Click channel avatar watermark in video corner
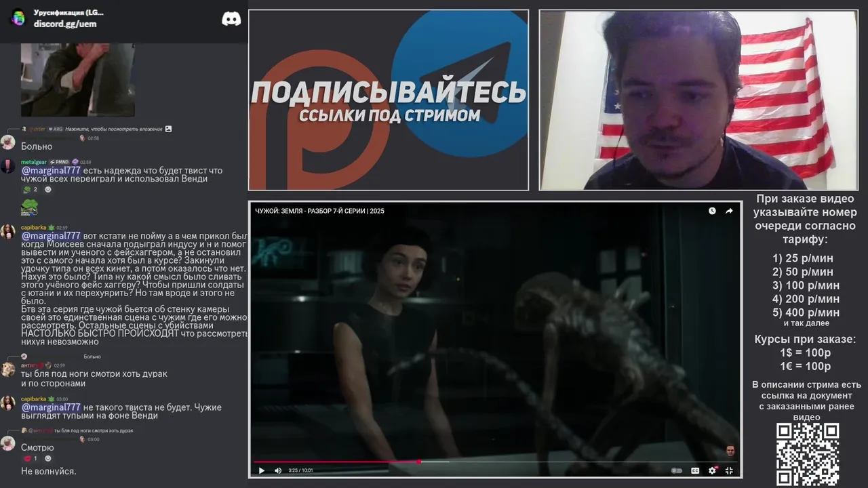The image size is (868, 488). click(x=730, y=451)
